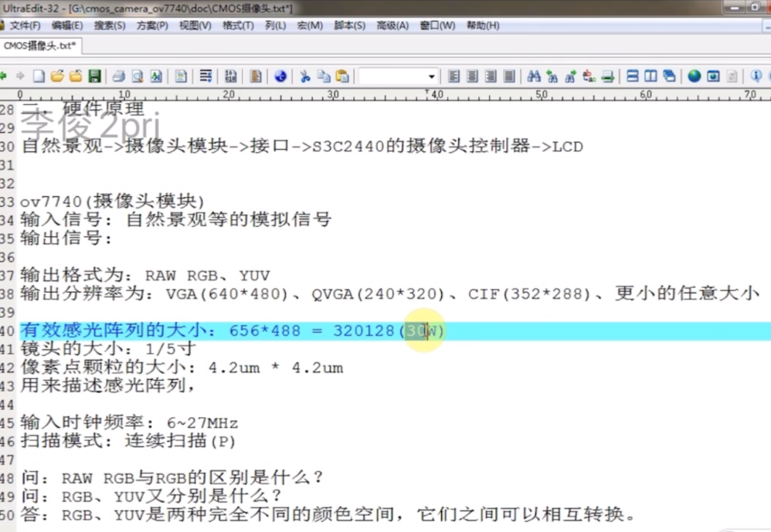Click the blue info bubble help icon
This screenshot has width=771, height=532.
click(756, 76)
